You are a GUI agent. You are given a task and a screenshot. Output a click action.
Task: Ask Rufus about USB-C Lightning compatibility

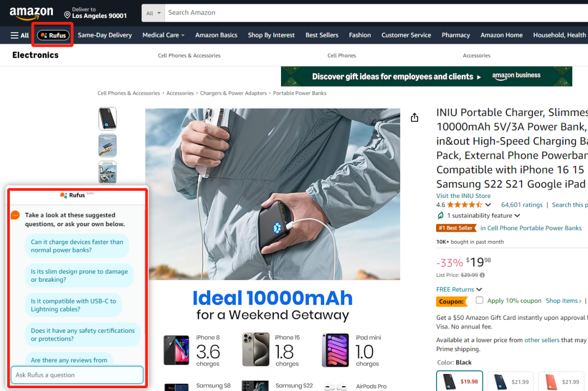click(x=73, y=305)
